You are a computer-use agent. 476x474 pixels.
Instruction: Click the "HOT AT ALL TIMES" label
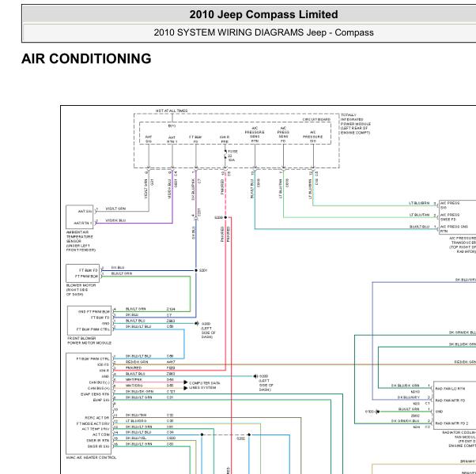(172, 111)
